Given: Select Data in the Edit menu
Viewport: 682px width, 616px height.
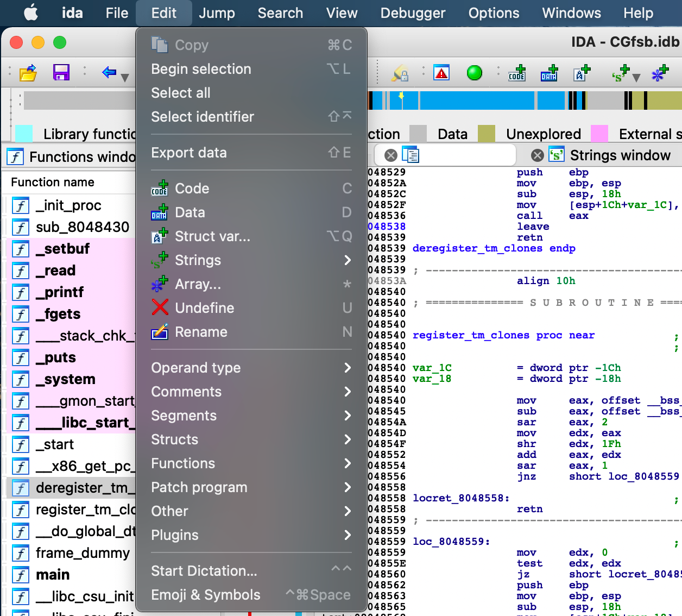Looking at the screenshot, I should [251, 212].
